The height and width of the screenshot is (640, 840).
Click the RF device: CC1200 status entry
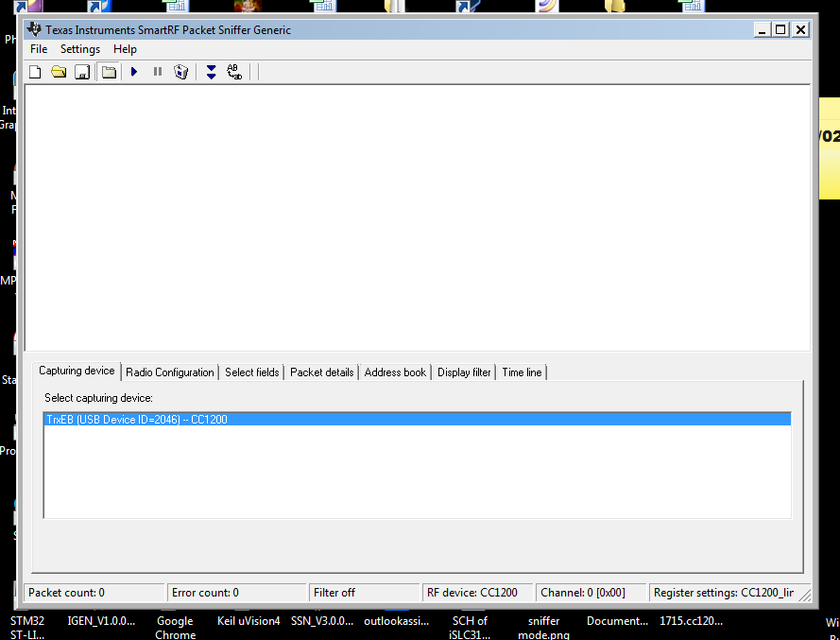pos(477,593)
